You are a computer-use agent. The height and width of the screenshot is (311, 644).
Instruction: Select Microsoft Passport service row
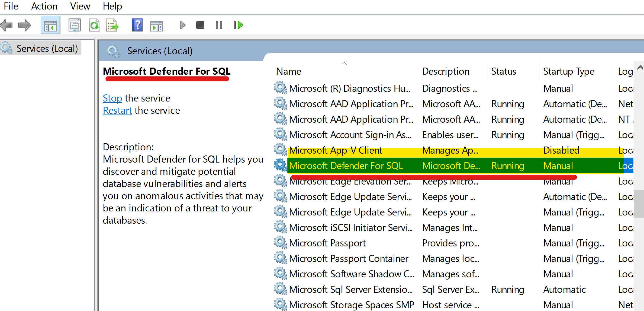[453, 243]
